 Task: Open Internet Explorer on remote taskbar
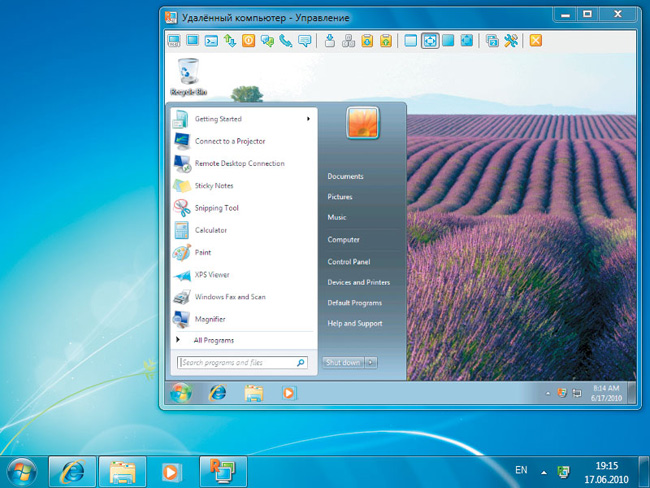pos(217,393)
